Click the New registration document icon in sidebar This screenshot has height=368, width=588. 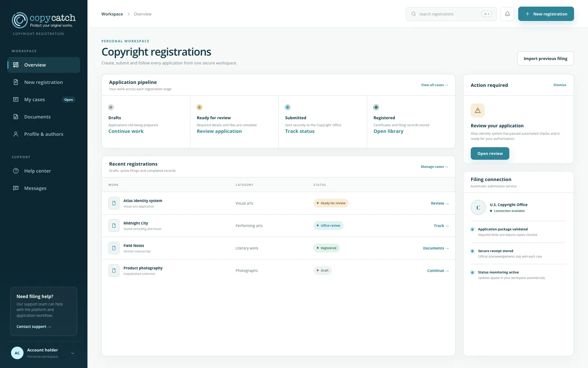click(x=16, y=82)
